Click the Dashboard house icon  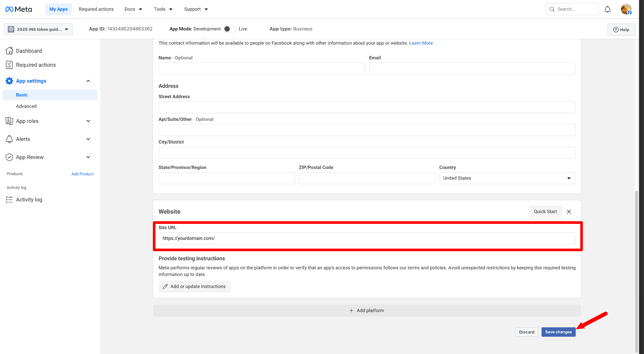(9, 51)
